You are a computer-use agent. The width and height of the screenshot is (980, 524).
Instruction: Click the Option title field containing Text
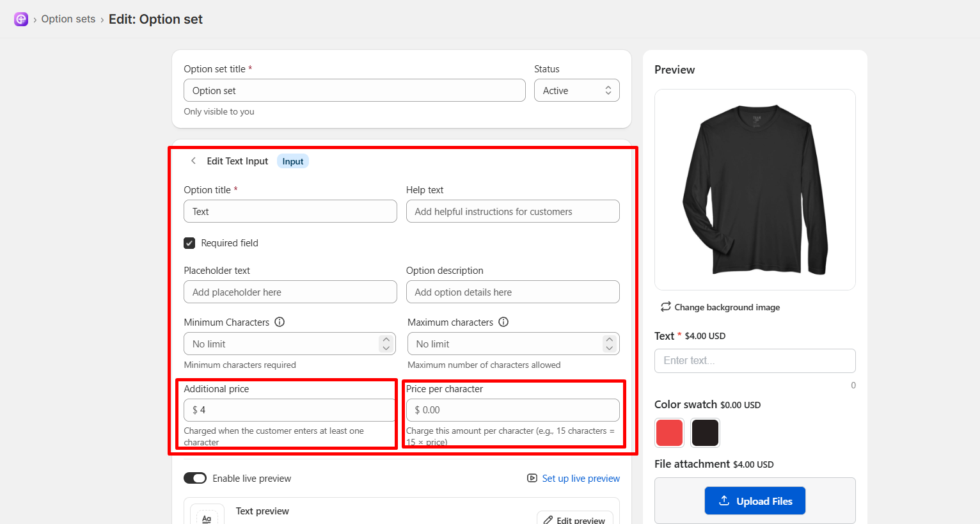[x=290, y=211]
